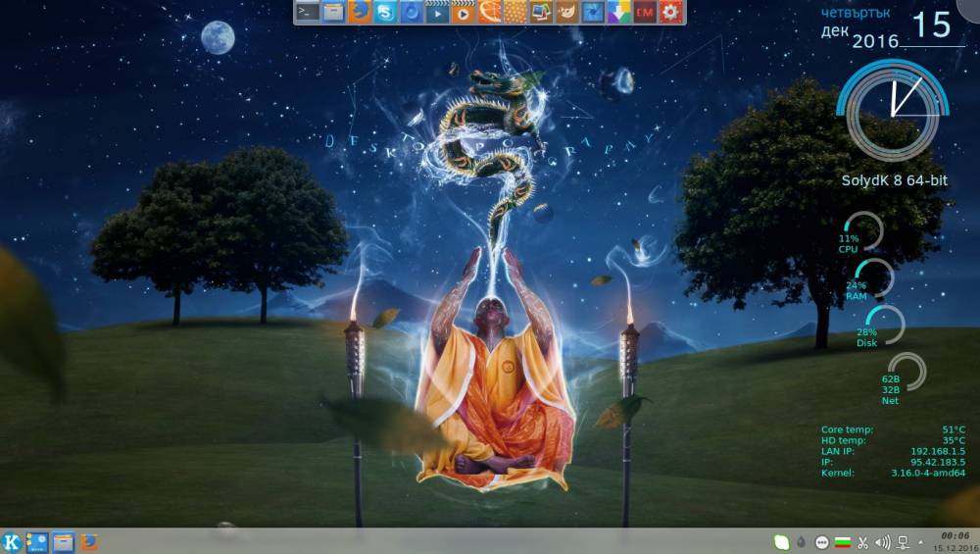Screen dimensions: 980x554
Task: Launch Skype from the top dock
Action: pyautogui.click(x=385, y=11)
